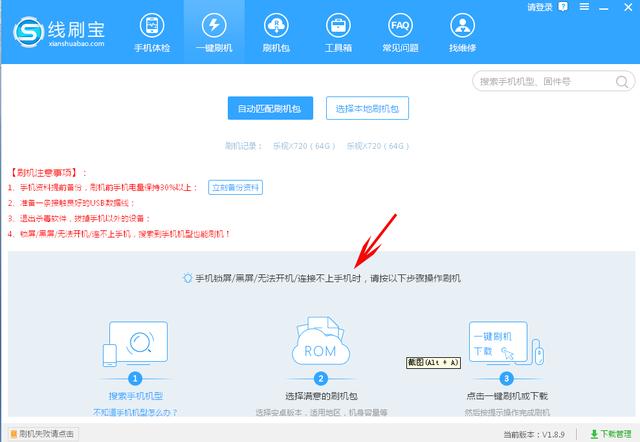The image size is (640, 442).
Task: Select second 乐视X720 (64G) flash record
Action: point(378,146)
